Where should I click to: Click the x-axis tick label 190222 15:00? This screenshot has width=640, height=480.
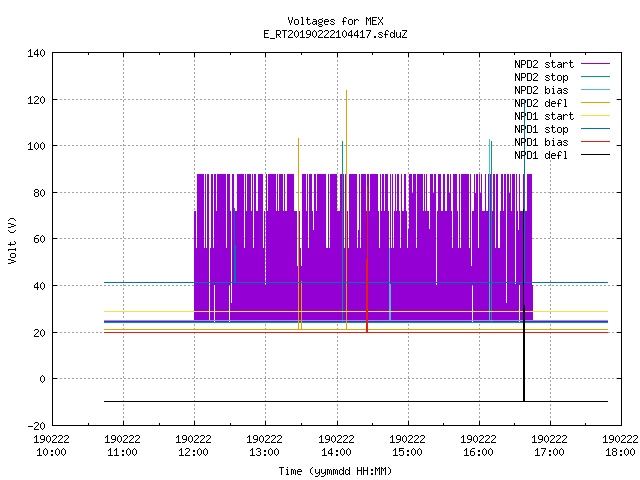click(x=407, y=446)
